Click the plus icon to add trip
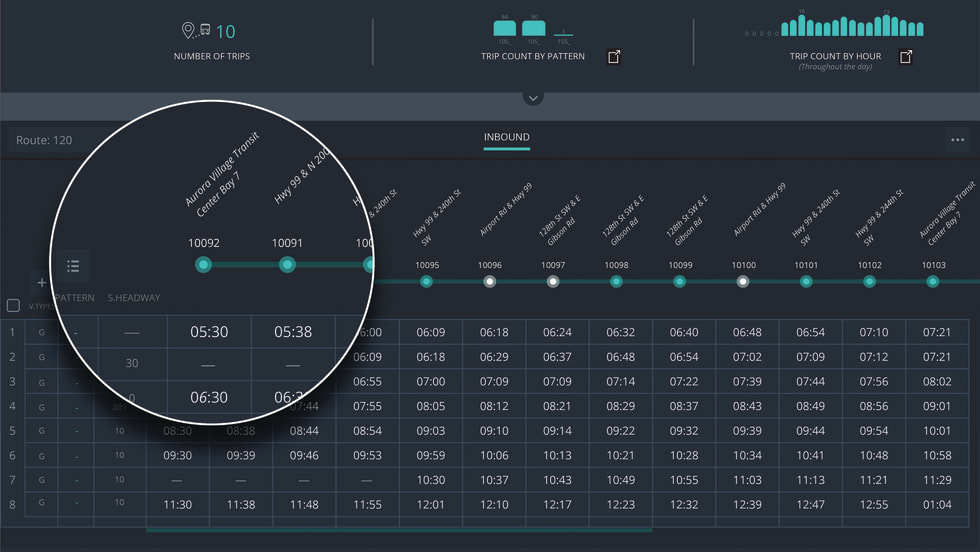 [41, 283]
